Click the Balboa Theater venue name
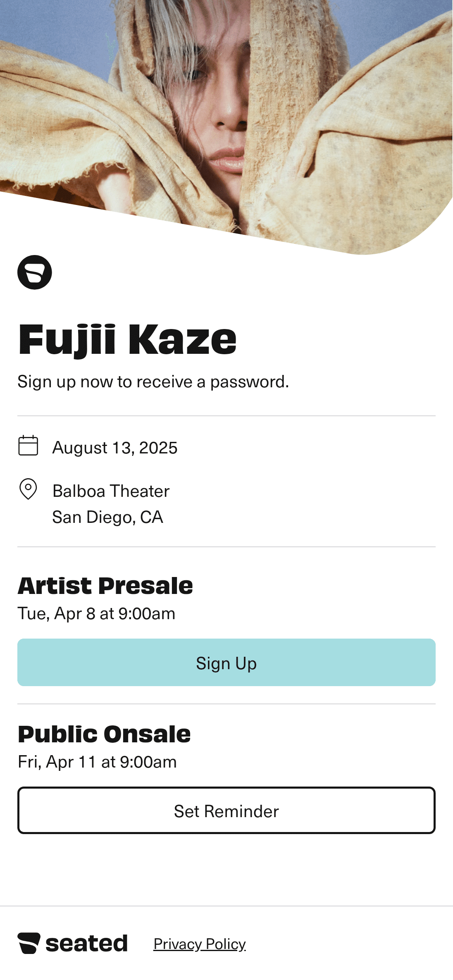This screenshot has width=453, height=980. click(x=110, y=491)
